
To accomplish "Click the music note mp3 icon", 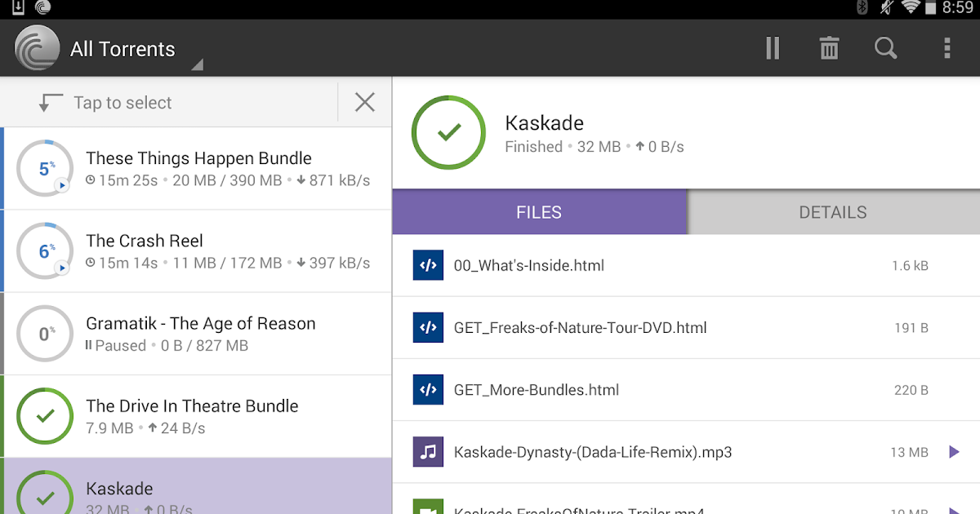I will click(x=428, y=452).
